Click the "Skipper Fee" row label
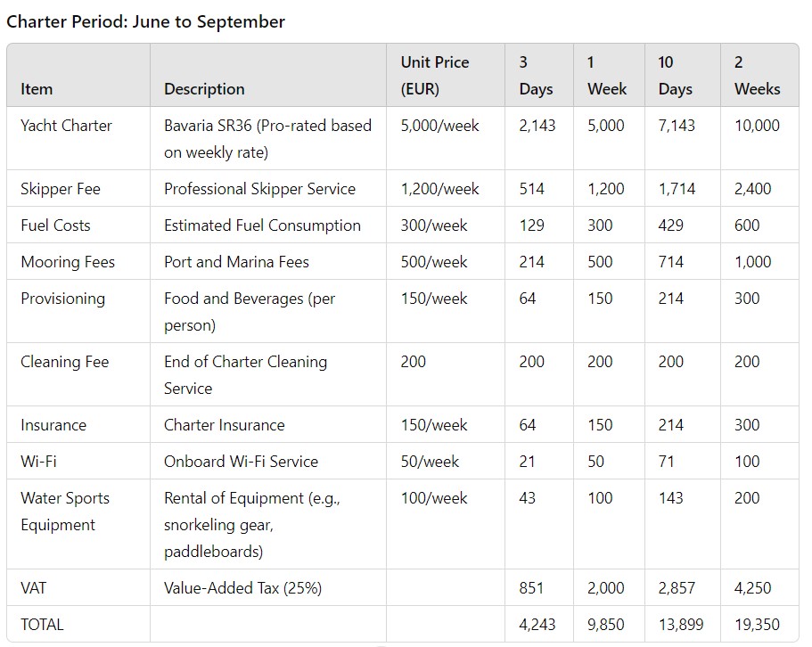Screen dimensions: 812x647 coord(61,189)
